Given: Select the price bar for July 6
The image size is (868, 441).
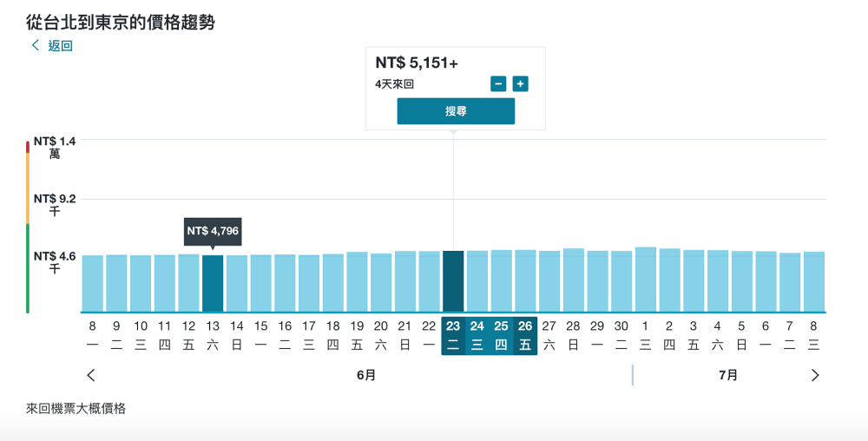Looking at the screenshot, I should [766, 282].
